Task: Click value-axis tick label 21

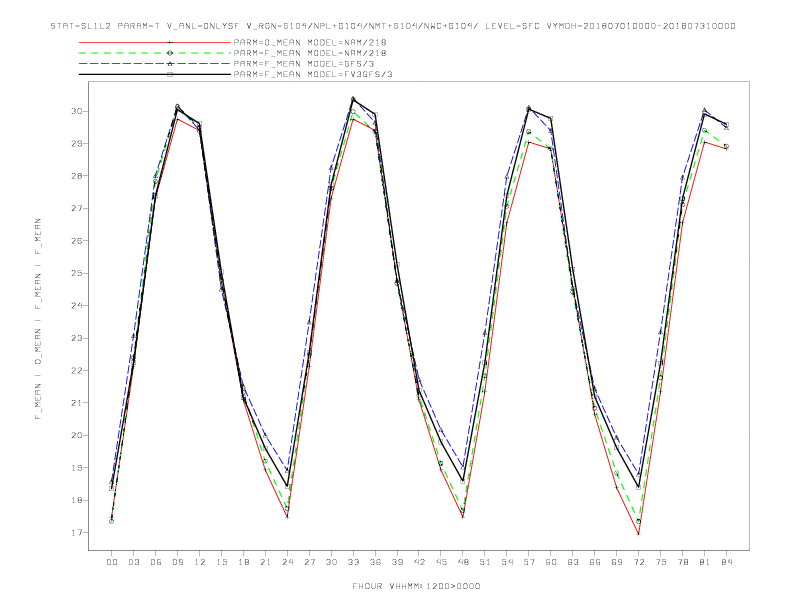Action: pos(77,403)
